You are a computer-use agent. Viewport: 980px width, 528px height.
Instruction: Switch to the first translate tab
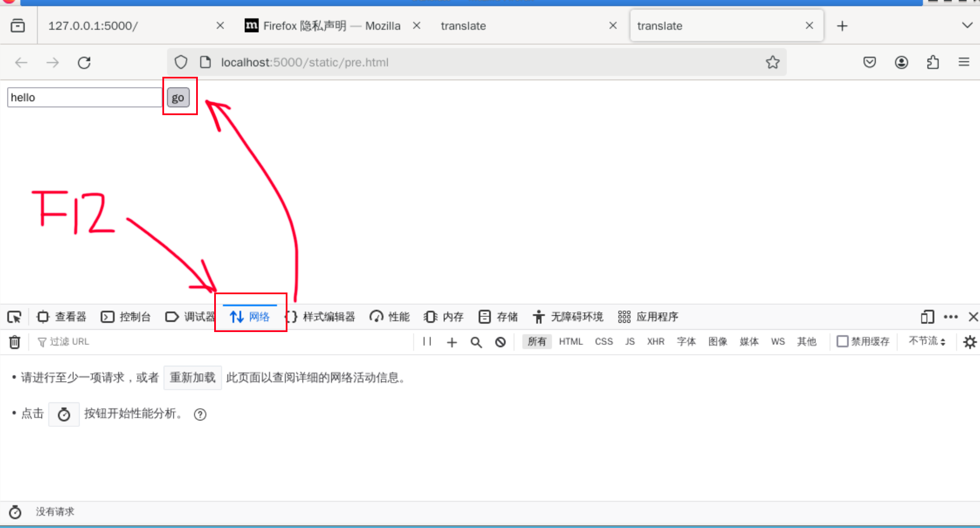tap(463, 26)
